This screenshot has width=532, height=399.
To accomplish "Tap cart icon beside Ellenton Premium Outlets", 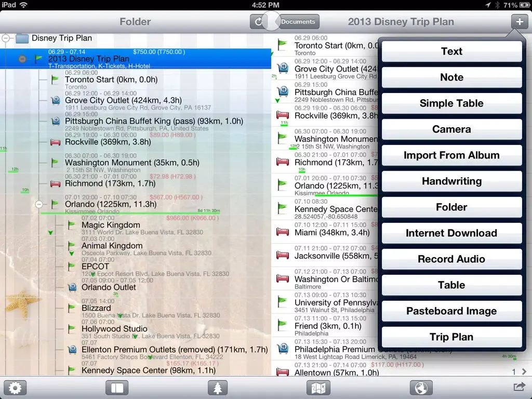I will point(72,350).
